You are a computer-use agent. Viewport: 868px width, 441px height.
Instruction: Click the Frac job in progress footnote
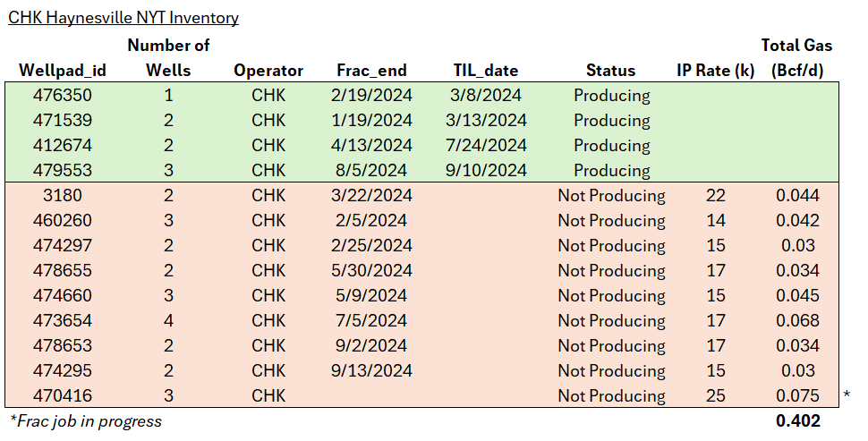(x=85, y=421)
